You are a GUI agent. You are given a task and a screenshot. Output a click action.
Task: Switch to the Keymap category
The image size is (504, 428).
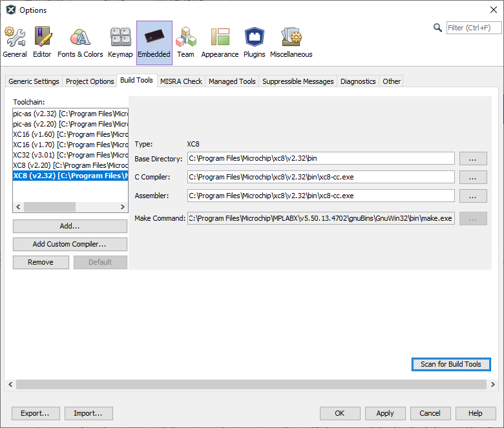(120, 43)
